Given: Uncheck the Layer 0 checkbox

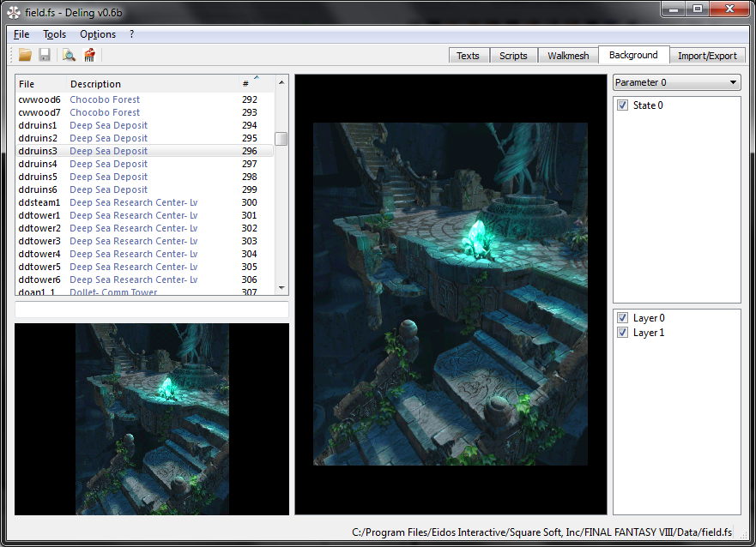Looking at the screenshot, I should pyautogui.click(x=622, y=318).
